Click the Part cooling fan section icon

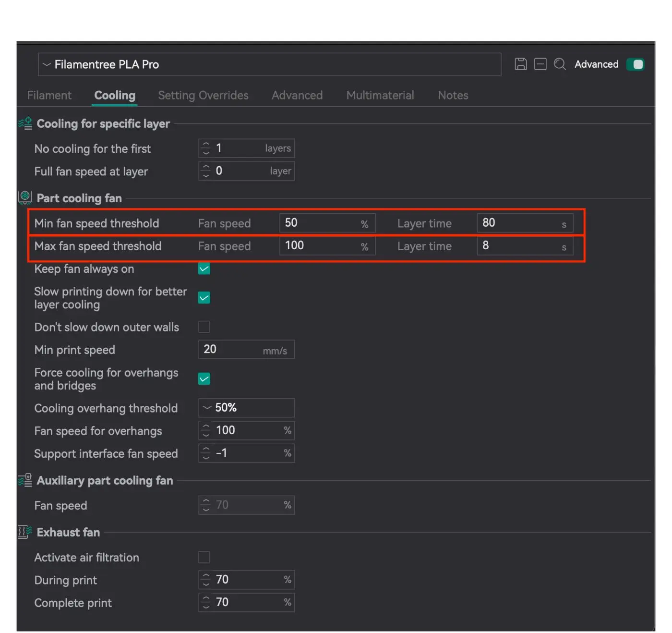[25, 198]
